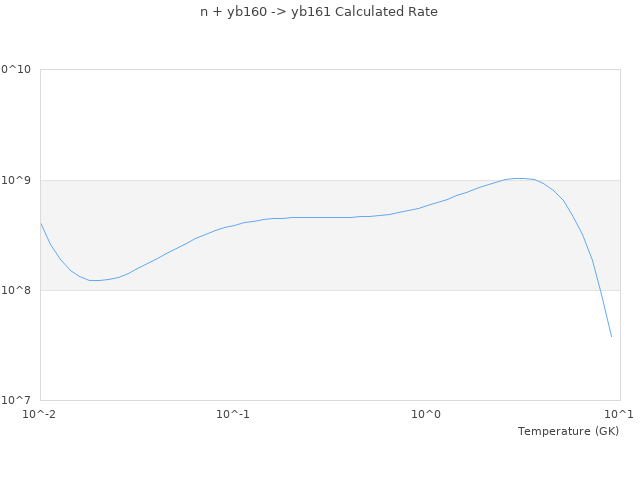Image resolution: width=640 pixels, height=480 pixels.
Task: Click the blue curve directly above the 10^0 tick
Action: click(427, 206)
